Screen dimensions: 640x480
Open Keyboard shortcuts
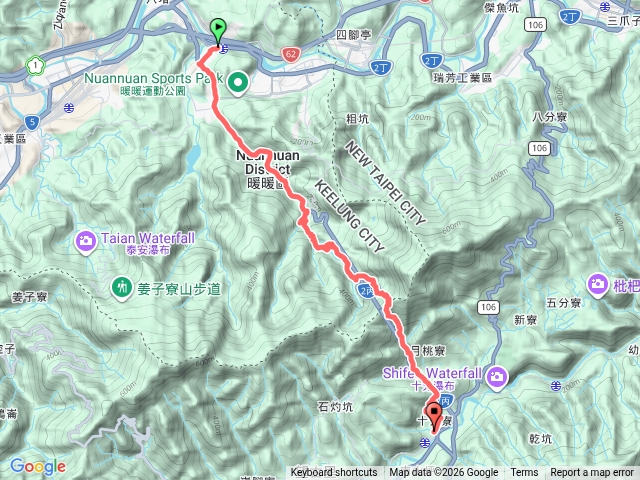click(x=334, y=473)
